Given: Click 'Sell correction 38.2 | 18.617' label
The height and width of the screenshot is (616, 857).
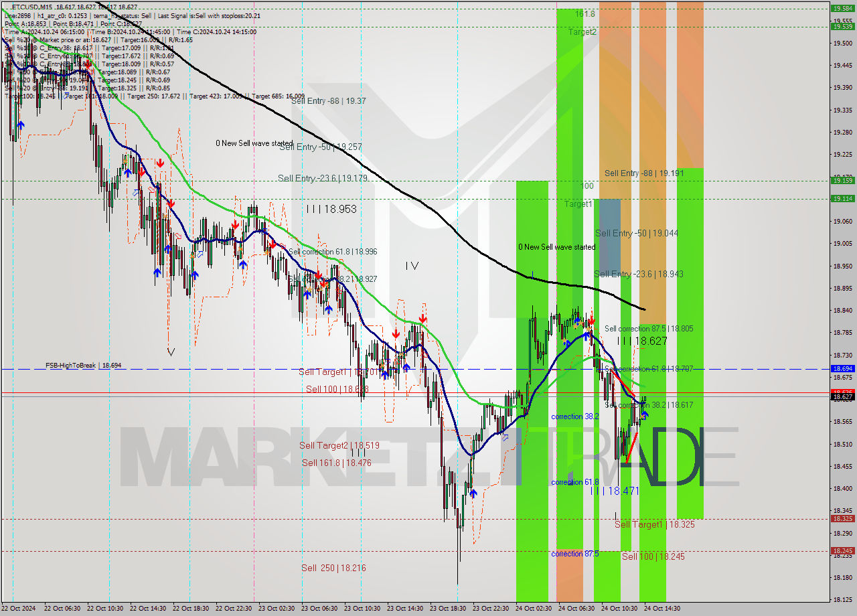Looking at the screenshot, I should pyautogui.click(x=649, y=405).
